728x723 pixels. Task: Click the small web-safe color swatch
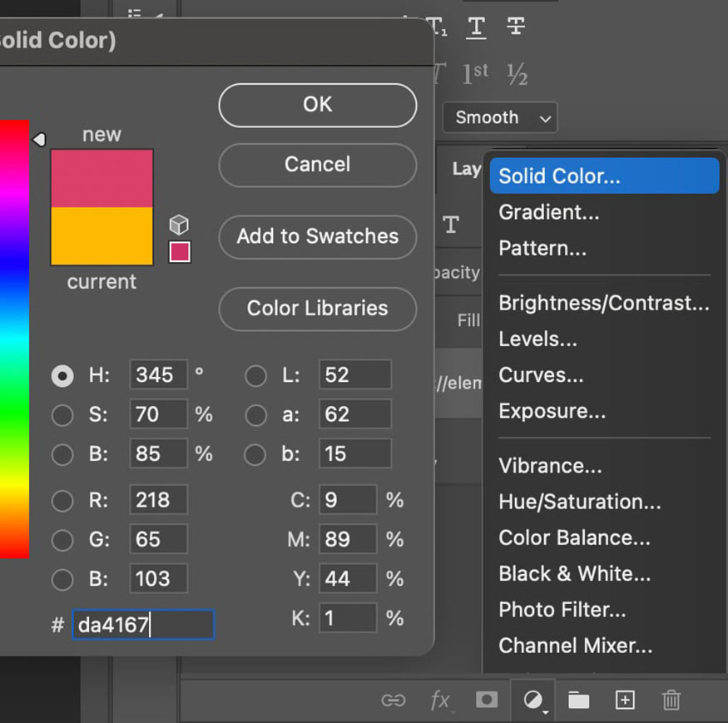pos(180,252)
